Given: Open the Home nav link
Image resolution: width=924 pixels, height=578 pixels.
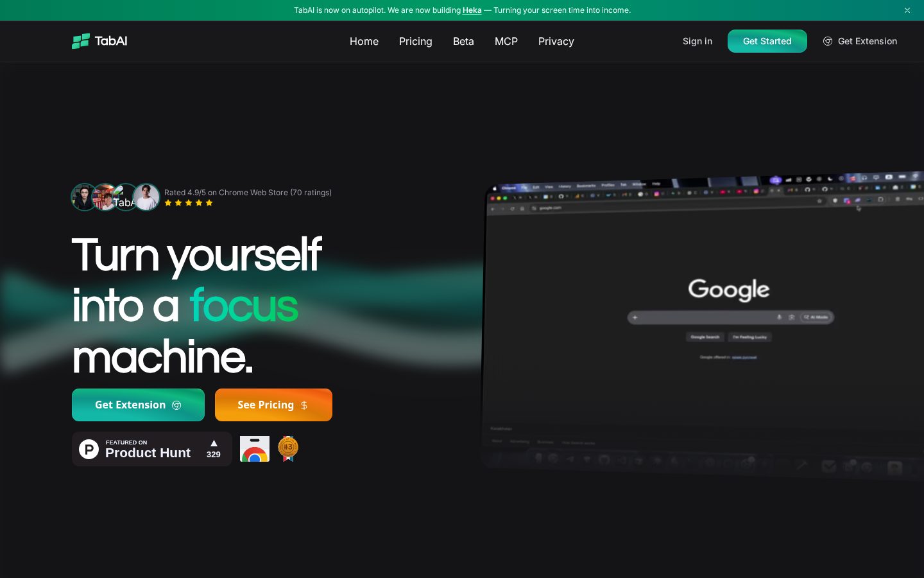Looking at the screenshot, I should click(x=364, y=41).
